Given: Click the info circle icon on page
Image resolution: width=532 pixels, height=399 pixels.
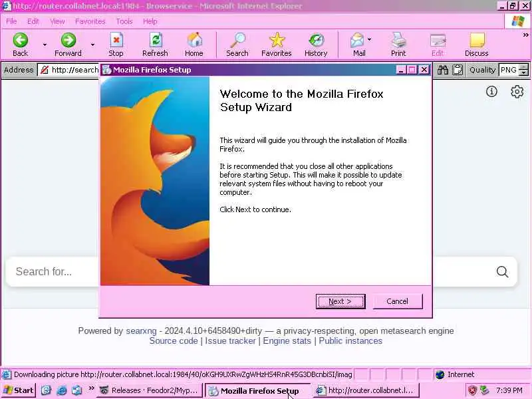Looking at the screenshot, I should [491, 91].
